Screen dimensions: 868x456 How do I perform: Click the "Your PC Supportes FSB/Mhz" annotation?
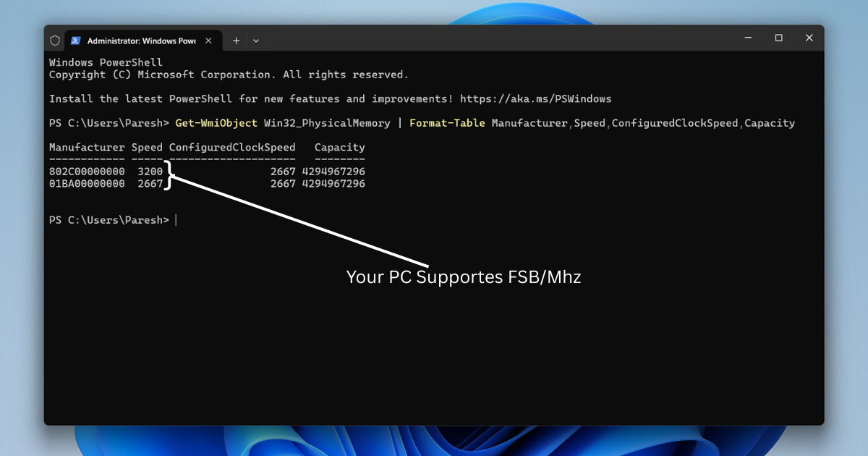pos(463,276)
